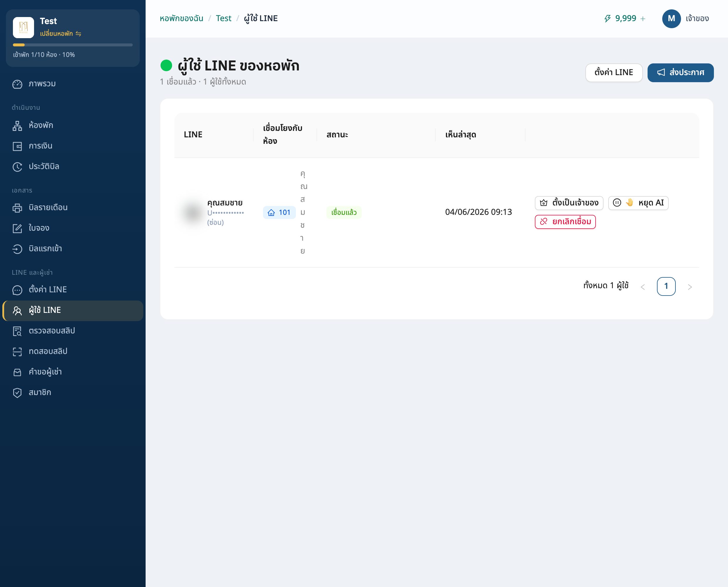728x587 pixels.
Task: Open บิลรายเดือน printer icon
Action: (x=17, y=208)
